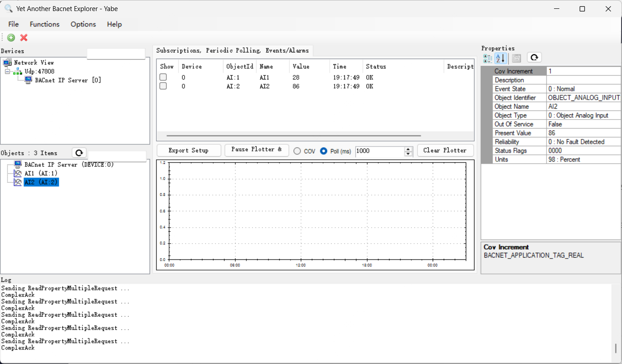This screenshot has width=622, height=364.
Task: Select the alphabetical sort properties icon
Action: tap(500, 58)
